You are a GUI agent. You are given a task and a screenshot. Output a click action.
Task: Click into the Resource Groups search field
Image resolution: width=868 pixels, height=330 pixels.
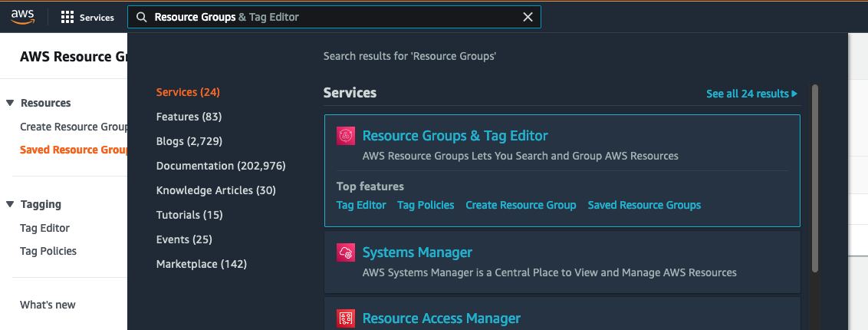330,17
